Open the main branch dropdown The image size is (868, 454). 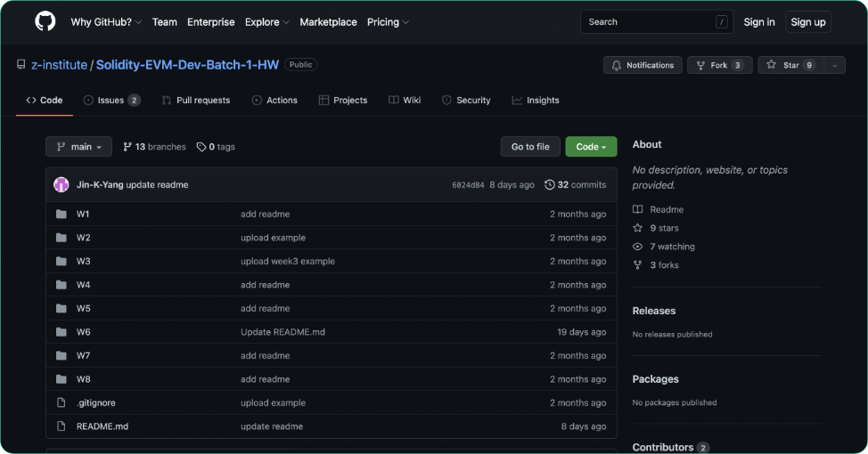click(79, 147)
